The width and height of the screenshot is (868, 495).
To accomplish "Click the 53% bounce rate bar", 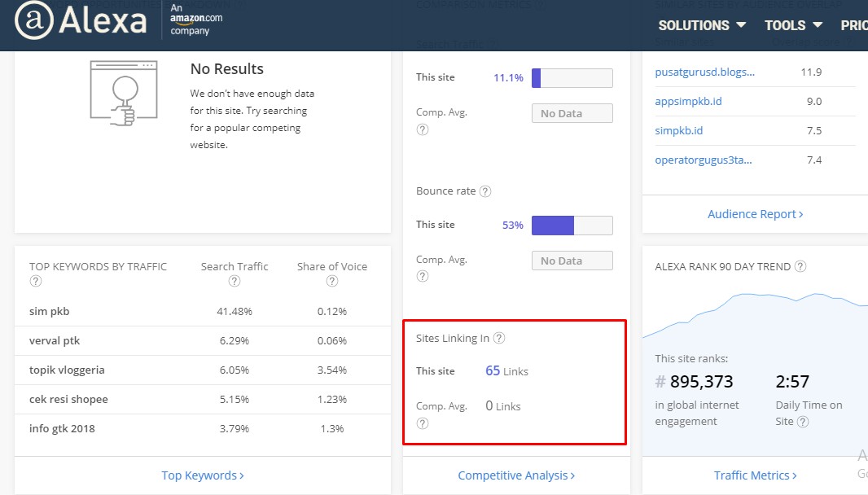I will (572, 226).
